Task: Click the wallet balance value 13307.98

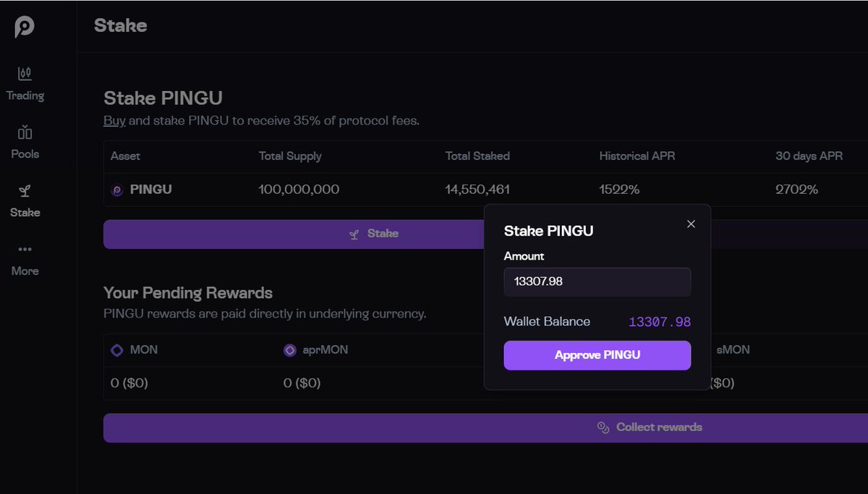Action: tap(660, 322)
